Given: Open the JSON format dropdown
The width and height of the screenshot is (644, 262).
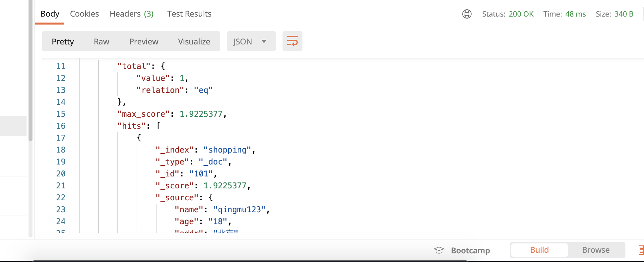Looking at the screenshot, I should (251, 41).
